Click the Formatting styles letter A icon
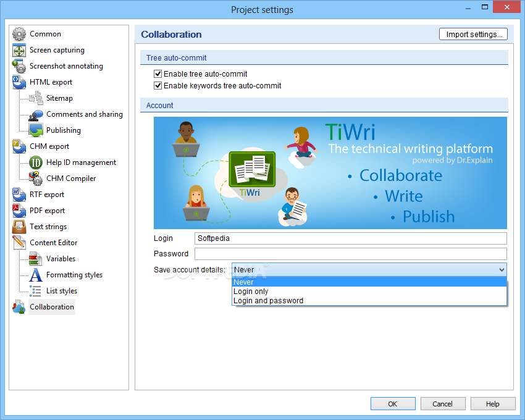 [x=36, y=275]
